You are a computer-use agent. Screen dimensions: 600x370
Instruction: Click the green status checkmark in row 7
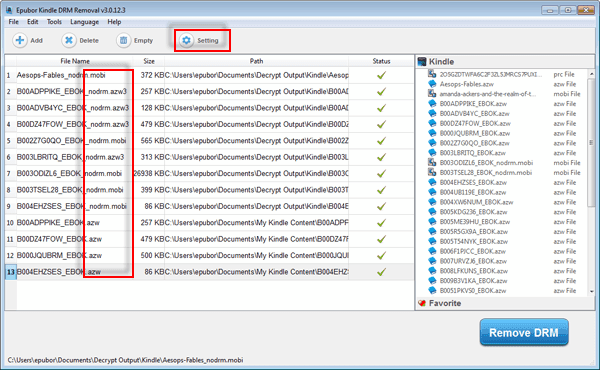[381, 174]
